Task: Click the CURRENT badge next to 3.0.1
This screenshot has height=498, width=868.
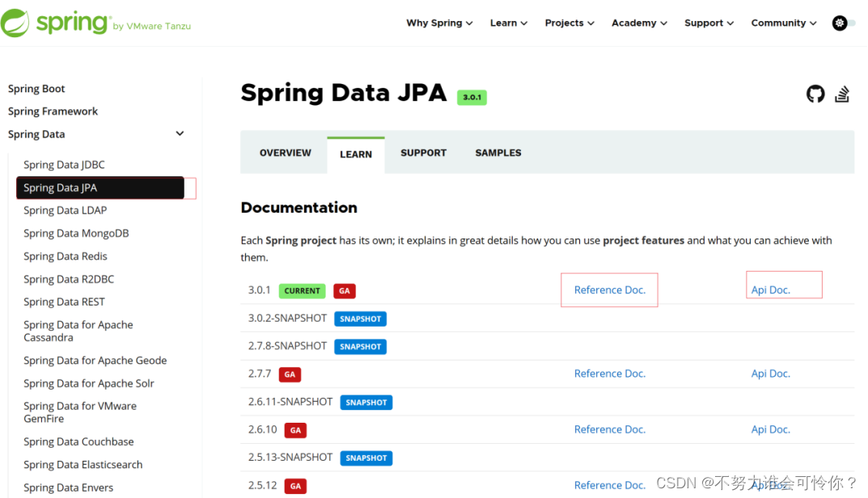Action: (x=302, y=291)
